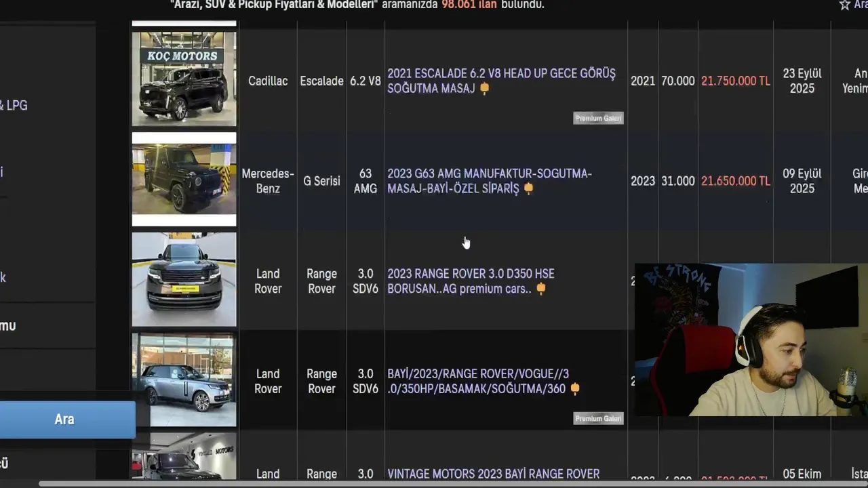Click the streamer webcam overlay
Image resolution: width=868 pixels, height=488 pixels.
click(x=751, y=340)
